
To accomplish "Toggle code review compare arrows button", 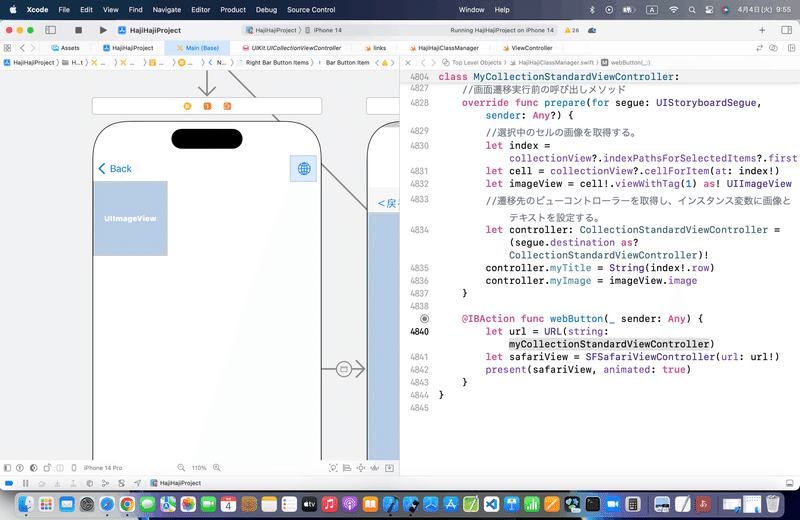I will (759, 48).
